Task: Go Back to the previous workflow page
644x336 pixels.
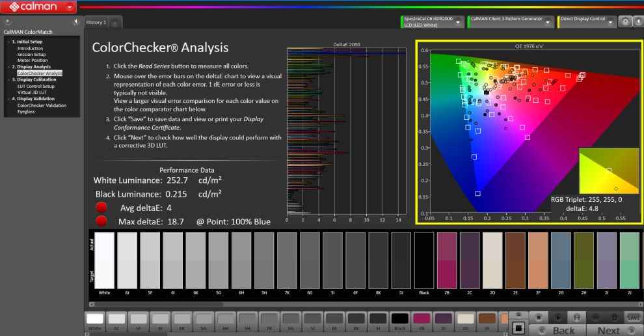Action: pyautogui.click(x=557, y=330)
